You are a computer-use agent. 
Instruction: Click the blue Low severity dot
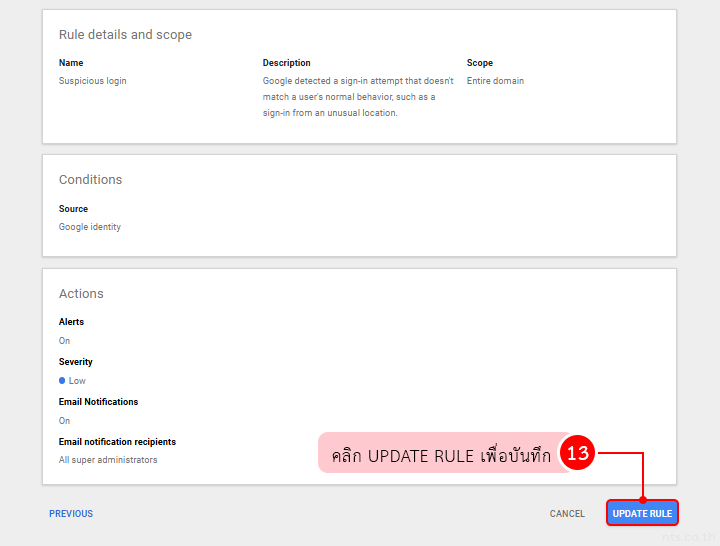[62, 381]
